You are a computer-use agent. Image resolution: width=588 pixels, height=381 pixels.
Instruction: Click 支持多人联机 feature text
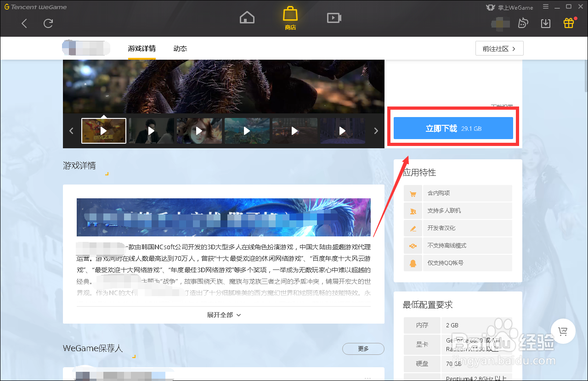(x=444, y=211)
